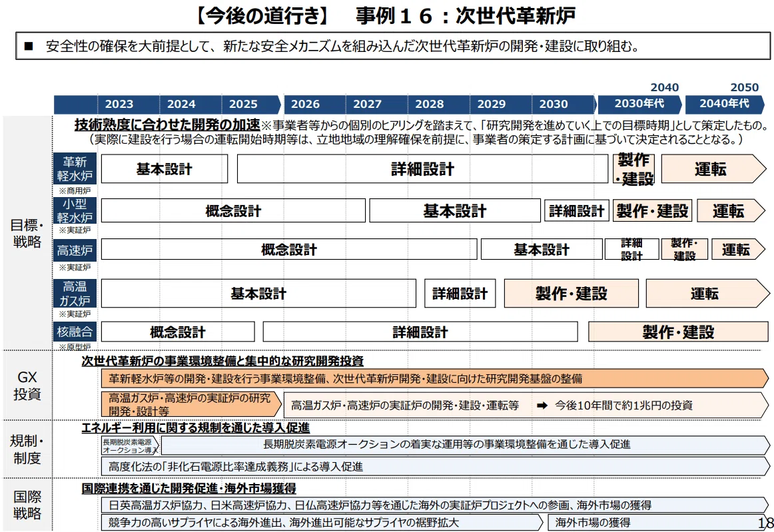Image resolution: width=774 pixels, height=532 pixels.
Task: Click the 2026 year header
Action: pyautogui.click(x=305, y=104)
